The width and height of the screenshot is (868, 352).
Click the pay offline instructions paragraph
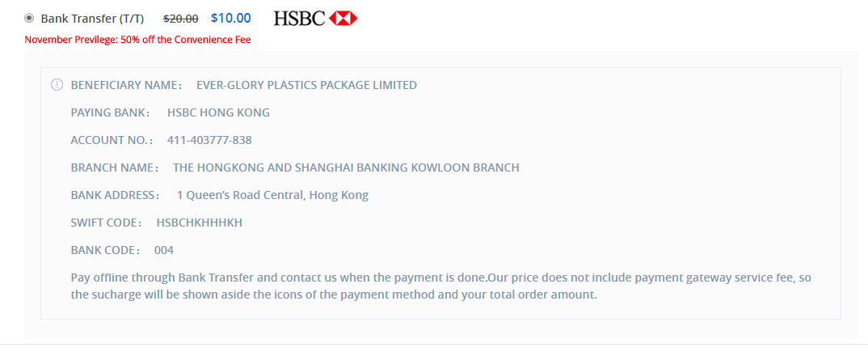coord(440,286)
